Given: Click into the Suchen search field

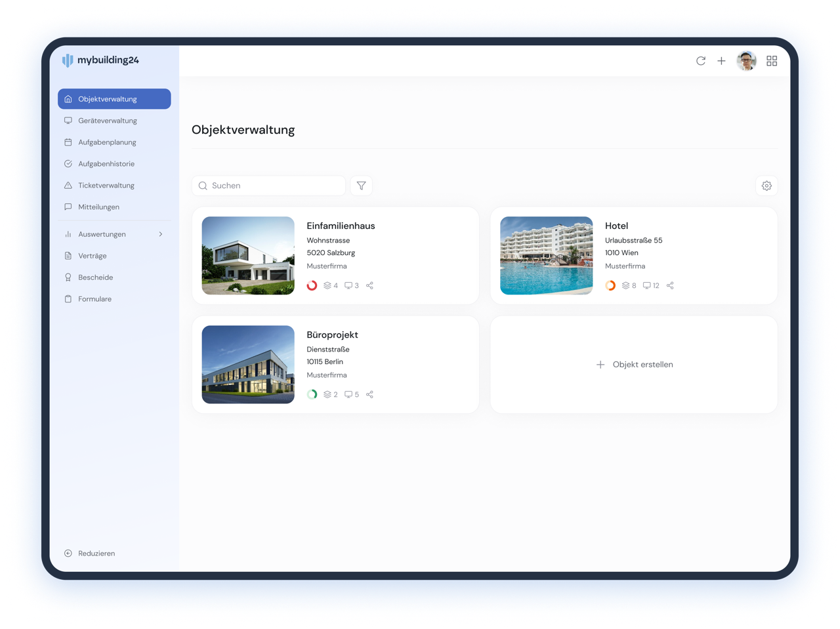Looking at the screenshot, I should tap(268, 186).
